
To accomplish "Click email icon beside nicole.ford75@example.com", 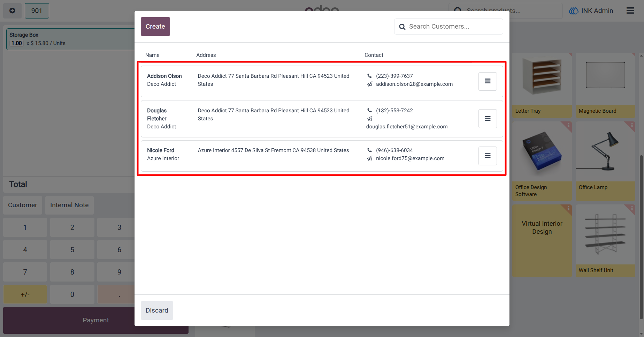I will [370, 158].
